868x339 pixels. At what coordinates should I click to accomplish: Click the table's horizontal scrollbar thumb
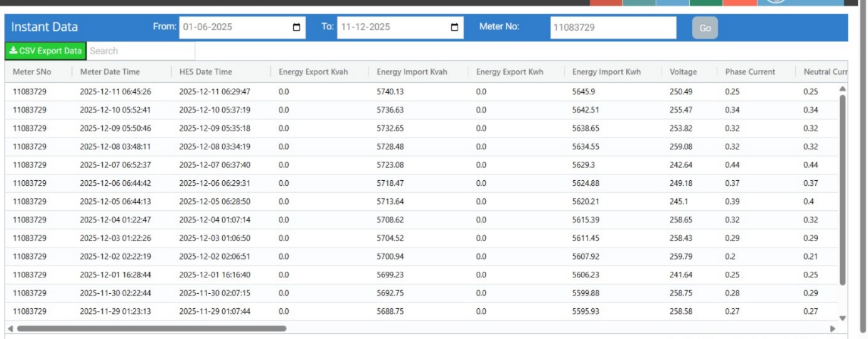(151, 328)
